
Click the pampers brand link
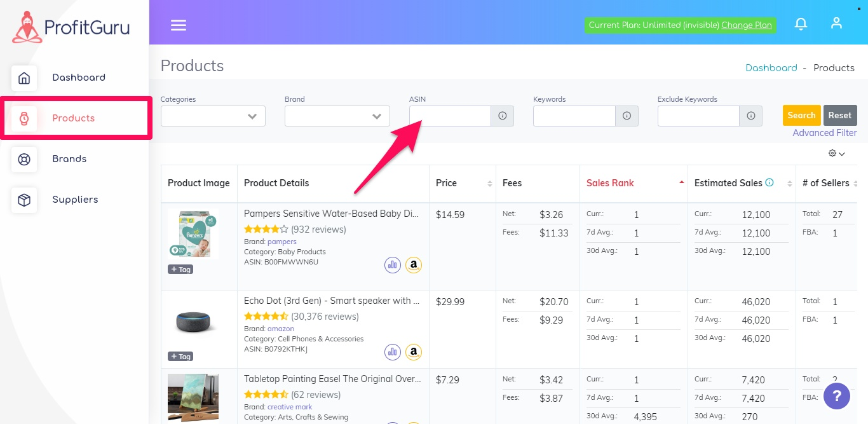tap(282, 242)
